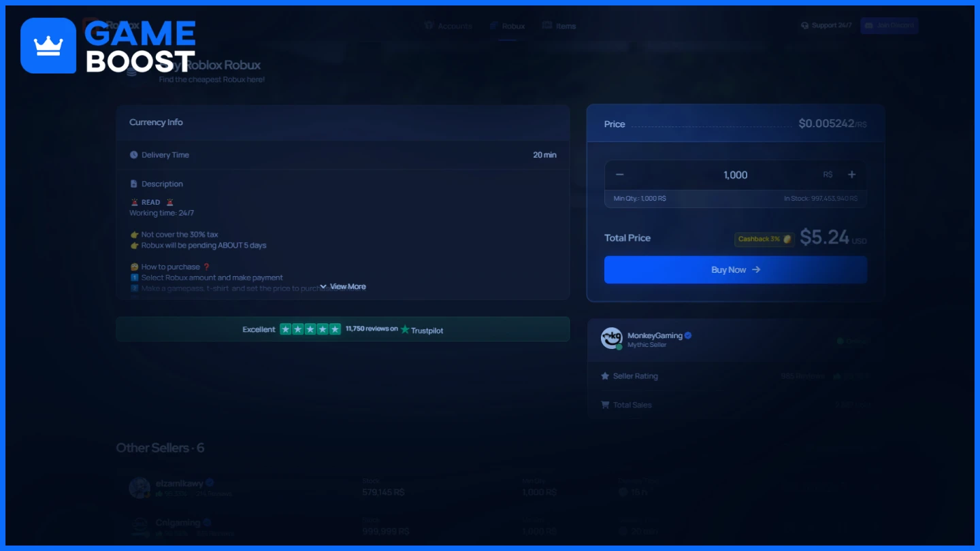Image resolution: width=980 pixels, height=551 pixels.
Task: Click the "Excellent" Trustpilot rating word
Action: pos(259,329)
